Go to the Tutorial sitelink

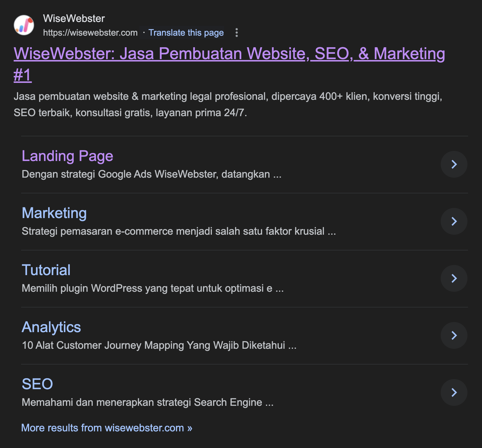(46, 270)
